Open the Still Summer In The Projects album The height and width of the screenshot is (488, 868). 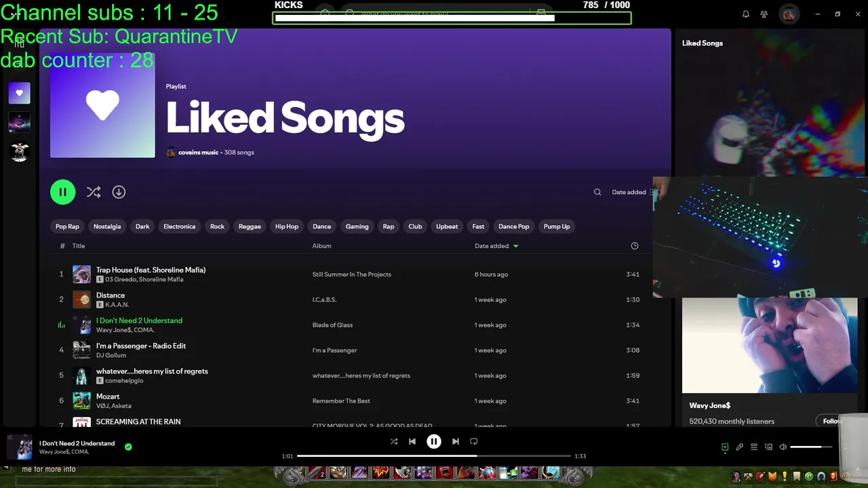coord(352,274)
